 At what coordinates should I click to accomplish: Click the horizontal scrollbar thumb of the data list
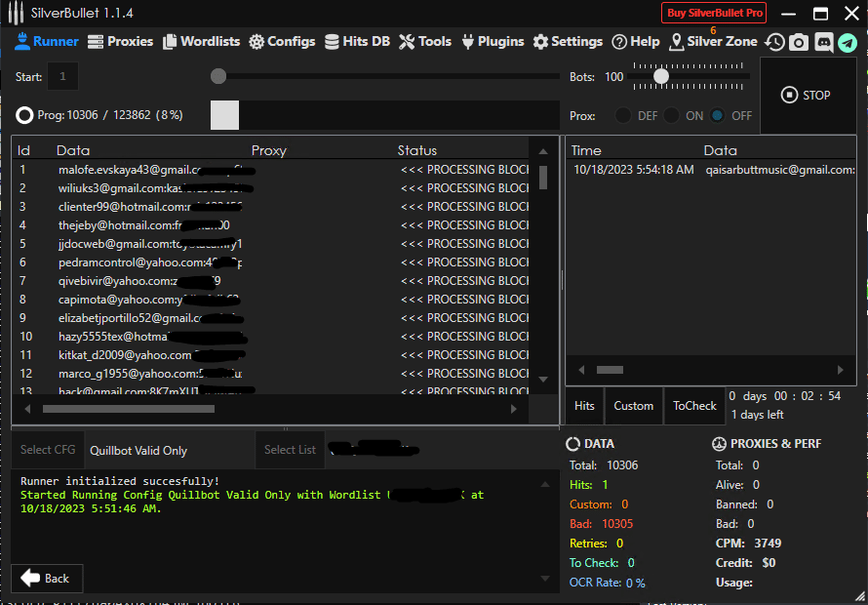coord(129,409)
